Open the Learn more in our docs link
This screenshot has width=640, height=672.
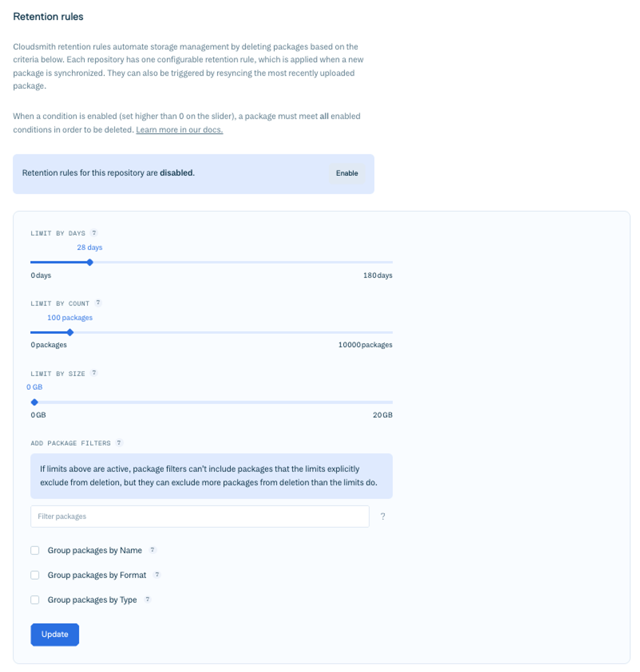(179, 130)
